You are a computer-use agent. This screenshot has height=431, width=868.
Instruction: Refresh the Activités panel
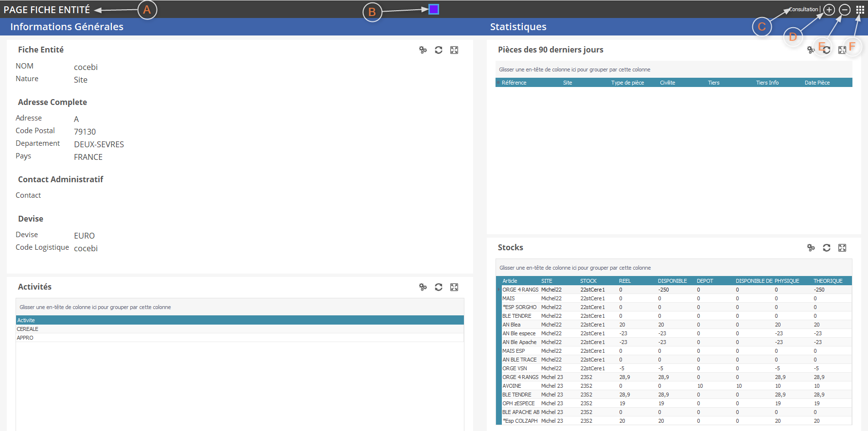coord(439,287)
